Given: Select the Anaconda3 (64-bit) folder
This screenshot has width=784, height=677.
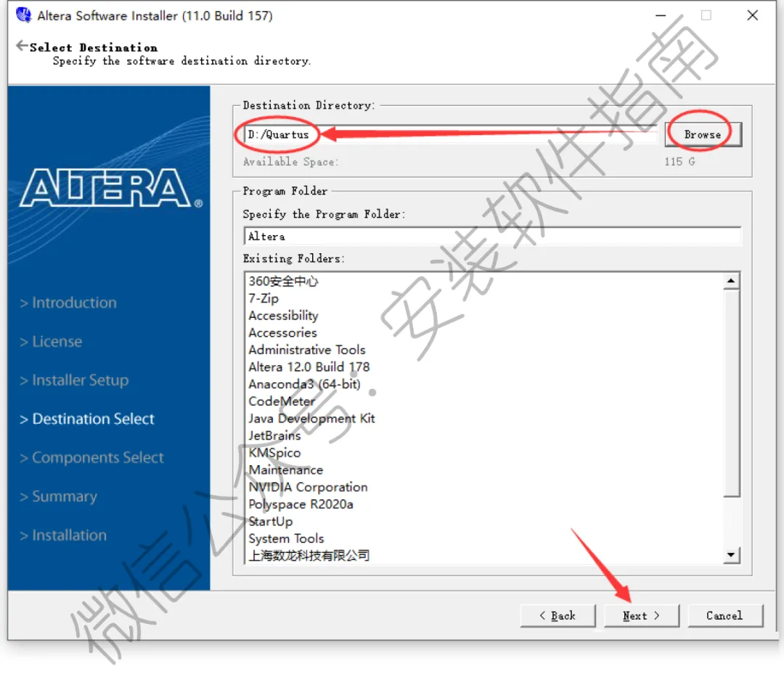Looking at the screenshot, I should (304, 385).
